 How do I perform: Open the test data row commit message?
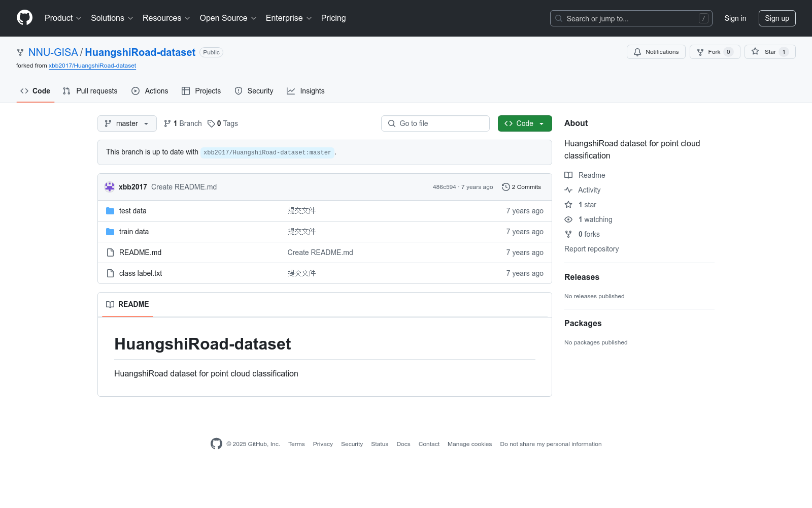coord(301,211)
